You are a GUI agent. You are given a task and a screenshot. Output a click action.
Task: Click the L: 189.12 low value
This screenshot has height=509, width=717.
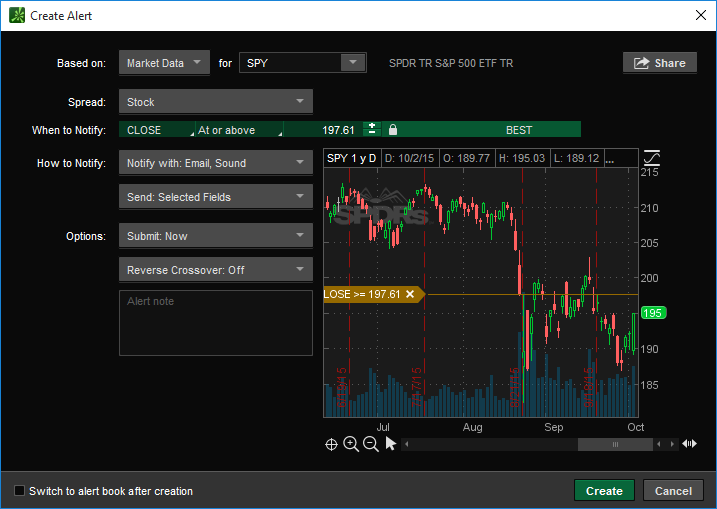pos(577,158)
